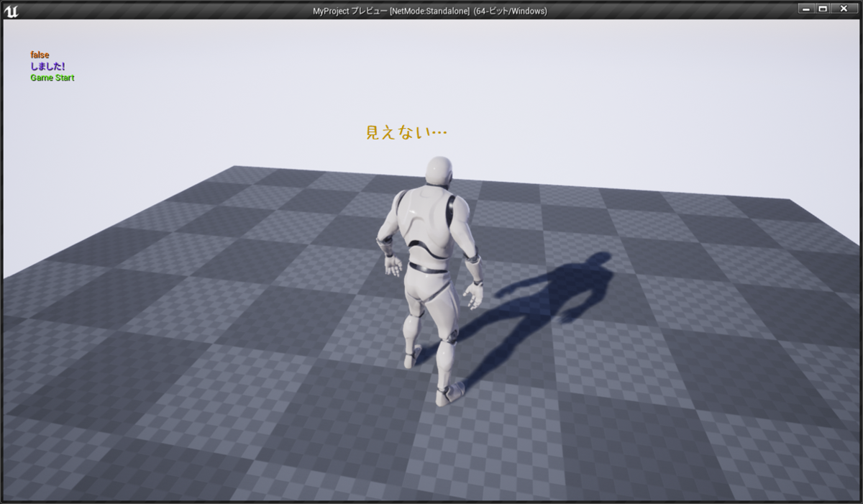This screenshot has width=863, height=504.
Task: Click the Unreal Engine logo icon
Action: point(12,10)
